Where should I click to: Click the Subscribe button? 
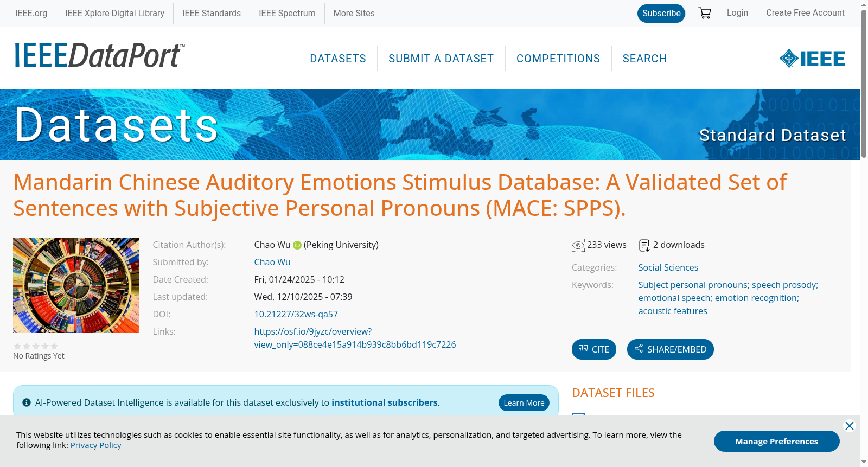point(661,13)
